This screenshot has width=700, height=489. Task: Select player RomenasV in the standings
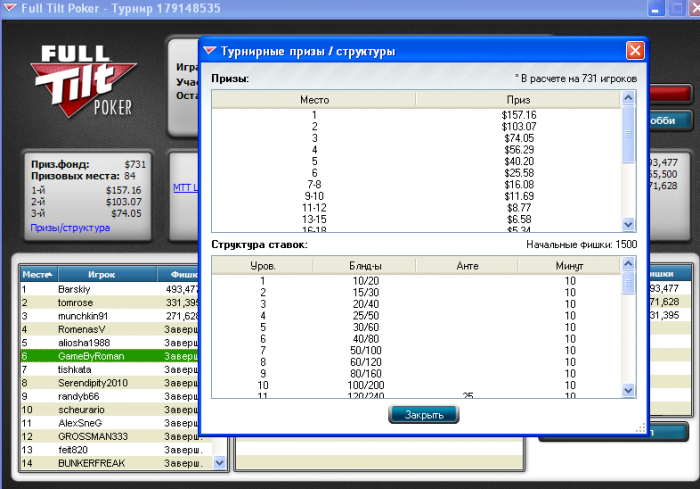(x=109, y=329)
